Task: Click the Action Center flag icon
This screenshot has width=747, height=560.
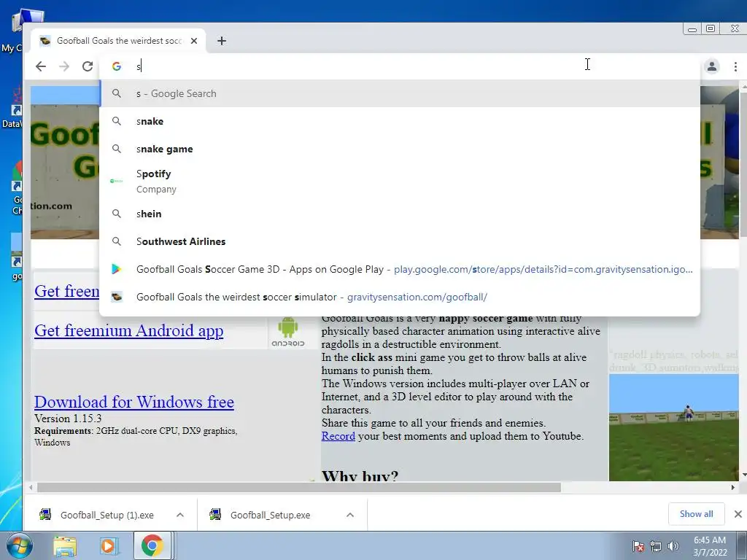Action: point(638,546)
